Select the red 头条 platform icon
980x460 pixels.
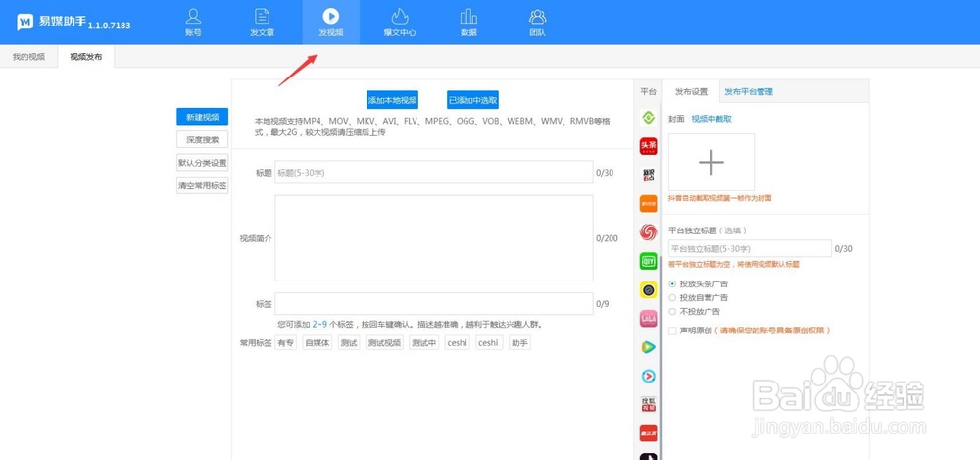648,146
